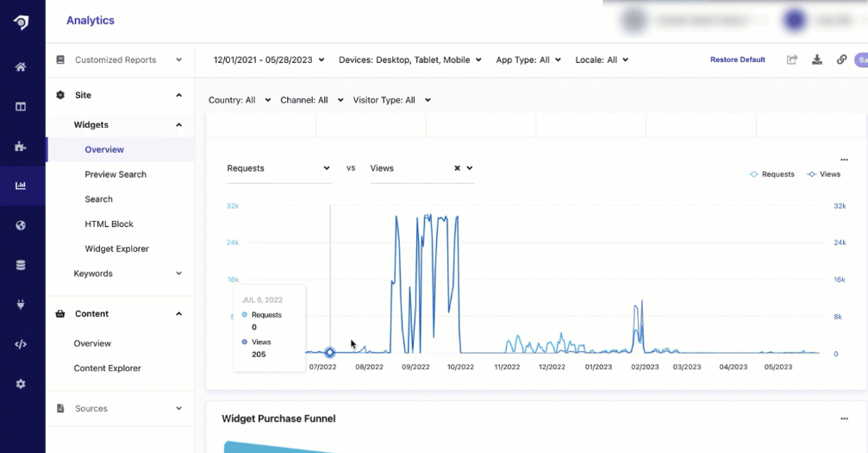Image resolution: width=868 pixels, height=453 pixels.
Task: Select the Analytics chart icon in left rail
Action: pyautogui.click(x=21, y=186)
